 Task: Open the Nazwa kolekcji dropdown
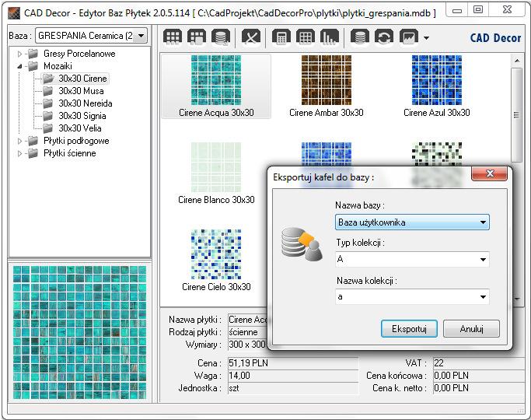pyautogui.click(x=412, y=297)
